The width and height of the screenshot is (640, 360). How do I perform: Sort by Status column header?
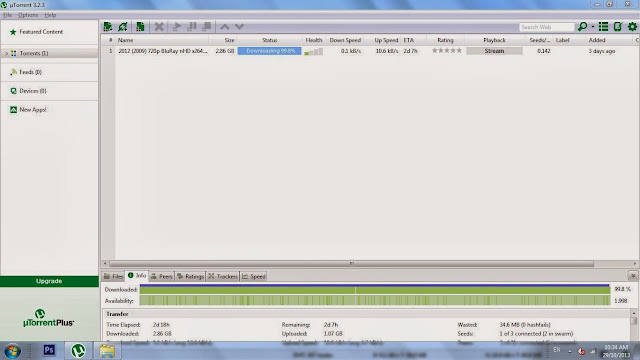(x=269, y=40)
